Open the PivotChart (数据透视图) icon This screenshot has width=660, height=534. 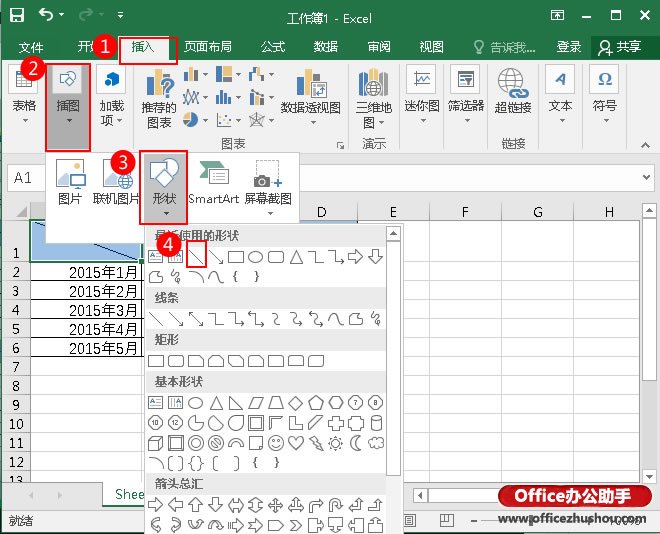pyautogui.click(x=310, y=82)
